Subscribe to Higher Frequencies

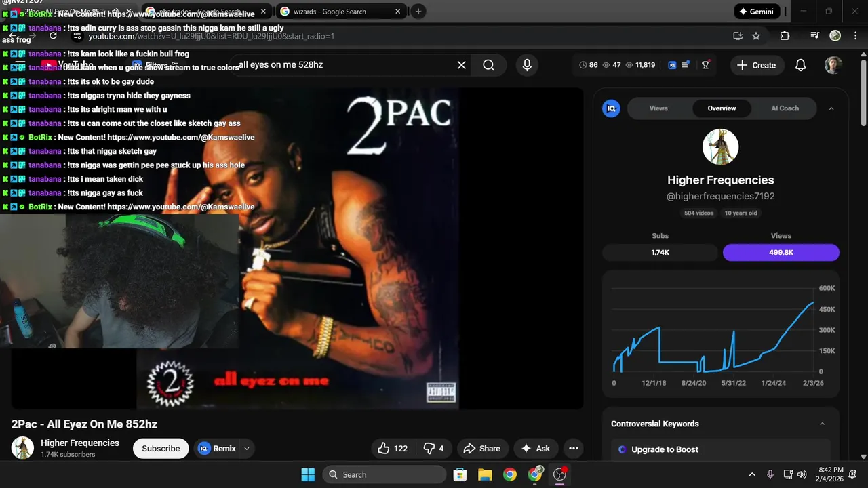tap(161, 448)
